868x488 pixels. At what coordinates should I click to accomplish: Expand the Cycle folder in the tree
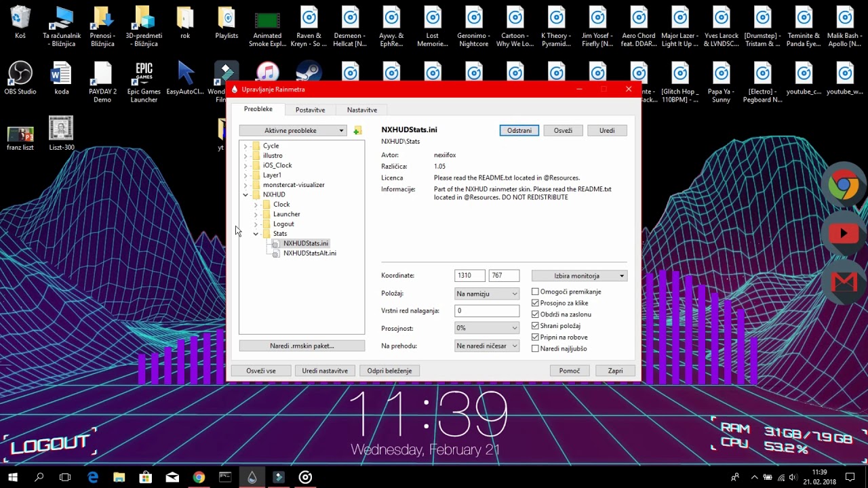click(245, 146)
